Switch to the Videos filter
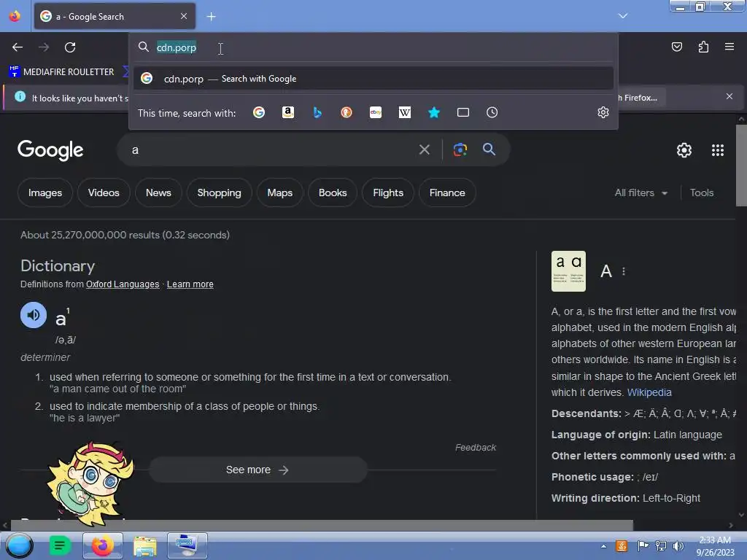This screenshot has width=747, height=560. (104, 192)
